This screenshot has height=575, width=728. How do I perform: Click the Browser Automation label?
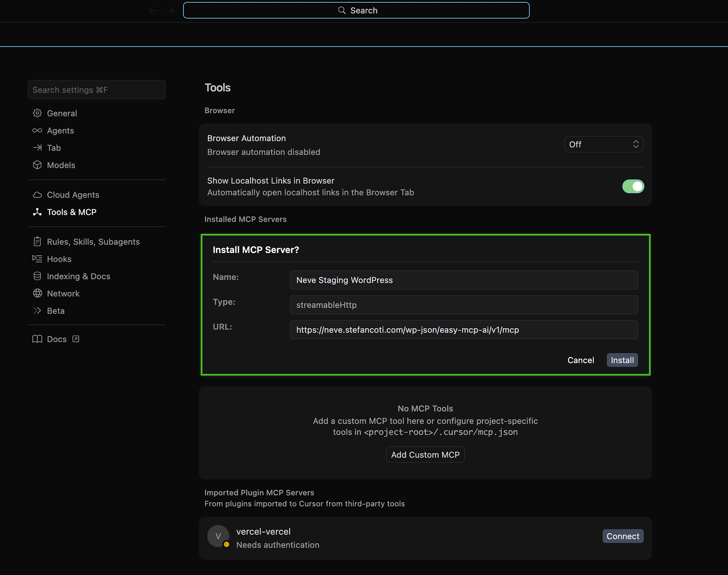click(246, 138)
